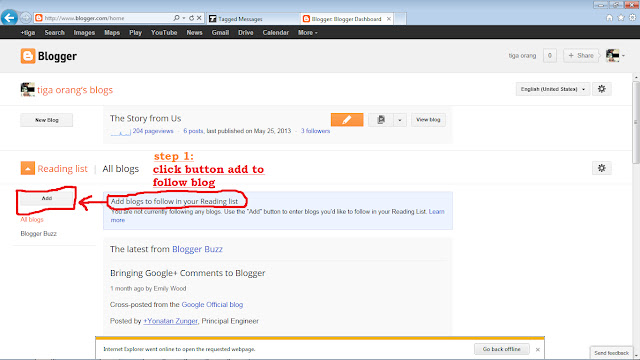
Task: Open Play in the Google bar
Action: point(136,33)
